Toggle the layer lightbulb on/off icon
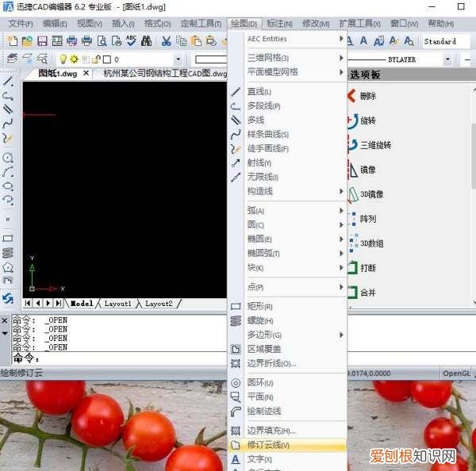Viewport: 476px width, 471px height. [63, 59]
